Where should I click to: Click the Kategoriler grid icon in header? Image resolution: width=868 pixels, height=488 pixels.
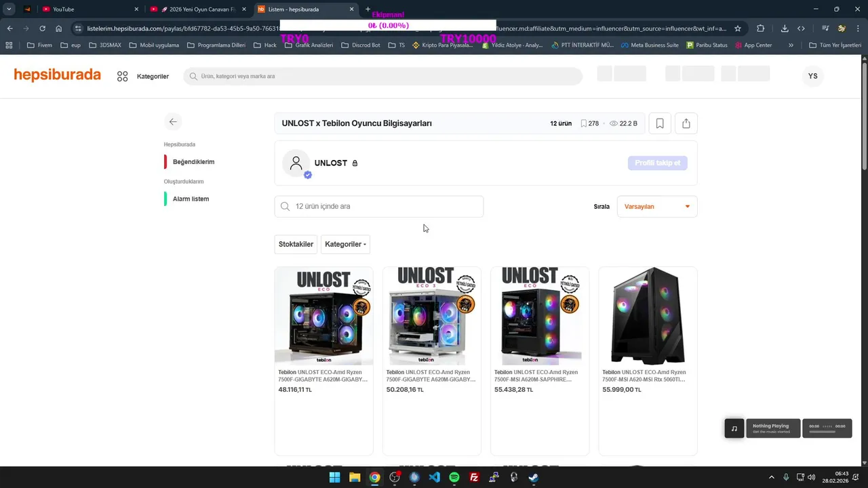coord(122,77)
